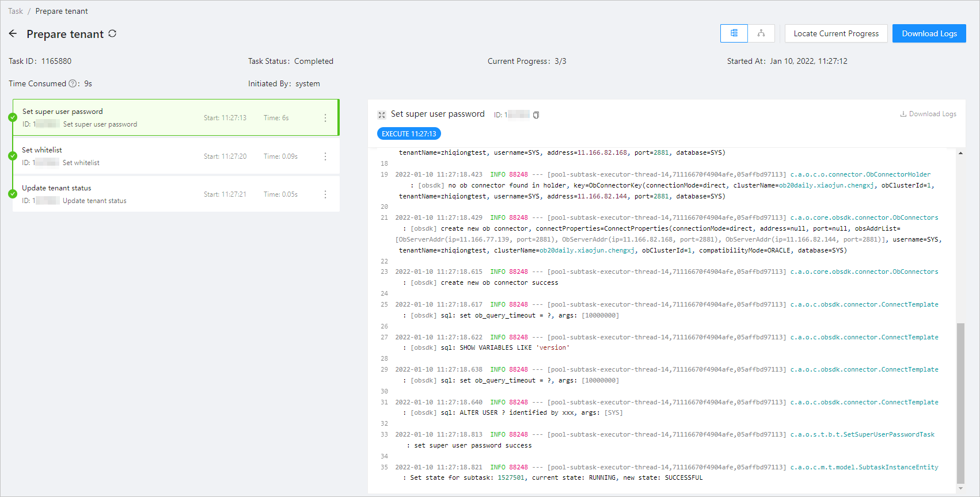The image size is (980, 497).
Task: Click the Task ID value 1165880
Action: click(56, 61)
